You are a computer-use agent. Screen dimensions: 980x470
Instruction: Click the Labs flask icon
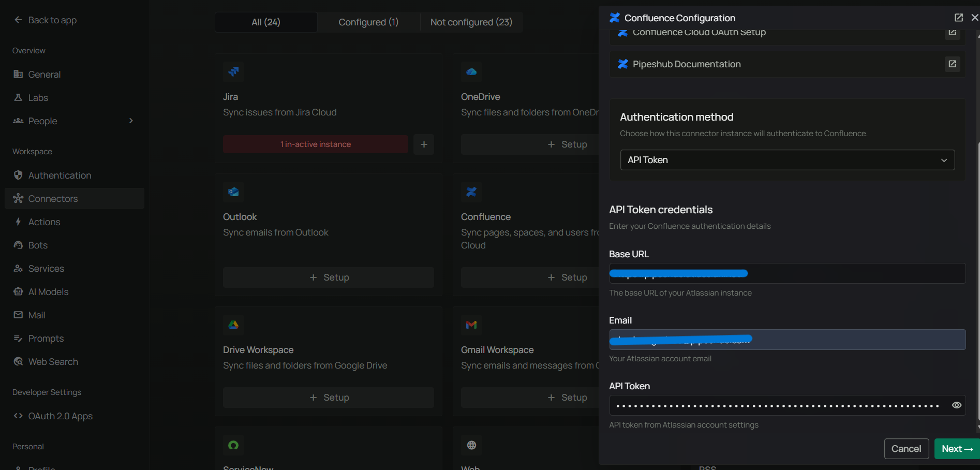tap(18, 97)
